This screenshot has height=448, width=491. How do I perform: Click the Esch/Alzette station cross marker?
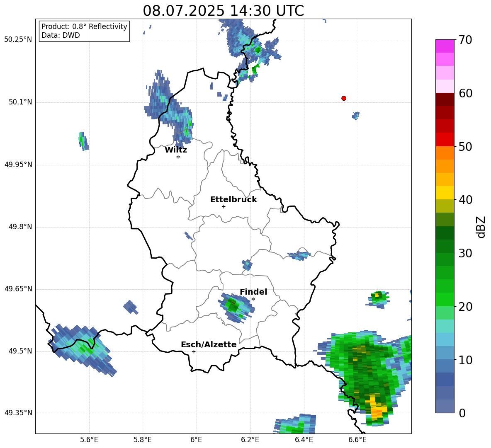tap(194, 351)
